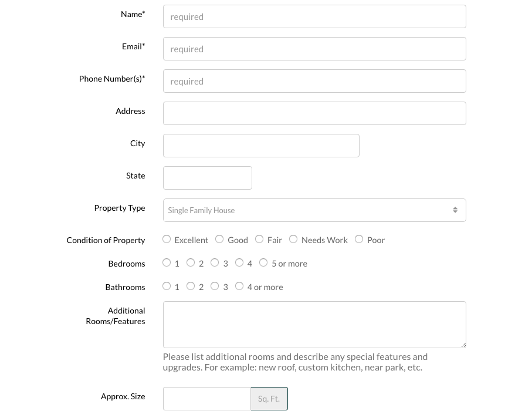Select 3 bedrooms radio button
532x411 pixels.
coord(215,262)
